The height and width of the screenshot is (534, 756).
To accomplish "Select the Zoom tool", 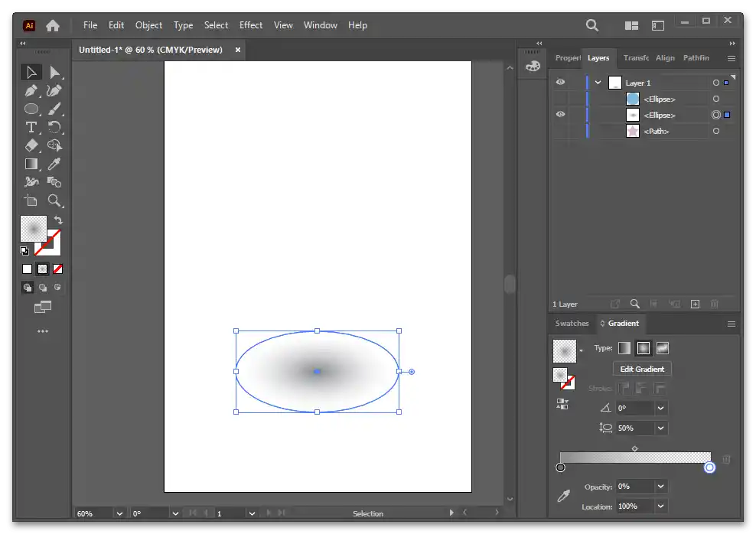I will pyautogui.click(x=54, y=200).
